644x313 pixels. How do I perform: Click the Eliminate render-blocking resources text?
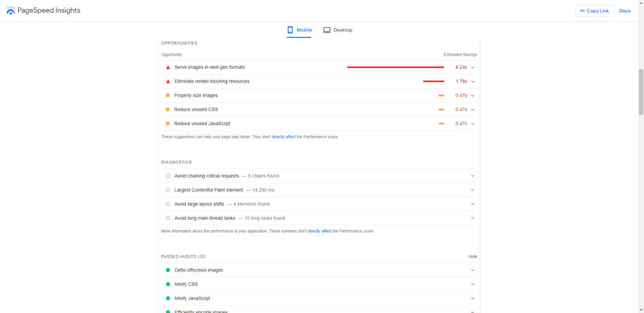[212, 81]
